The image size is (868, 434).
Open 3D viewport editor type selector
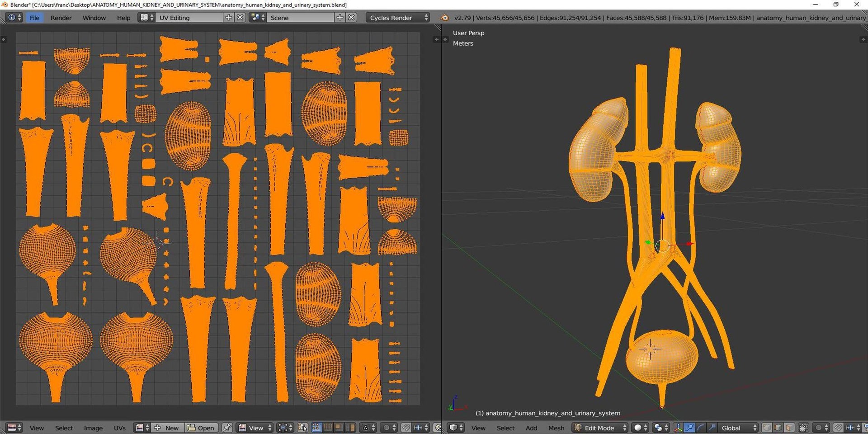[x=456, y=428]
